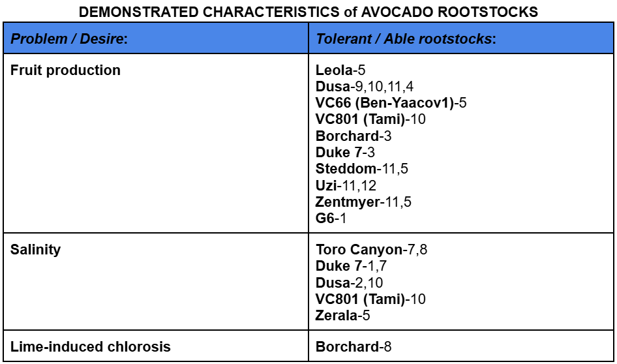The height and width of the screenshot is (364, 617).
Task: Click the 'Zentmyer-11,5' entry
Action: pos(363,202)
